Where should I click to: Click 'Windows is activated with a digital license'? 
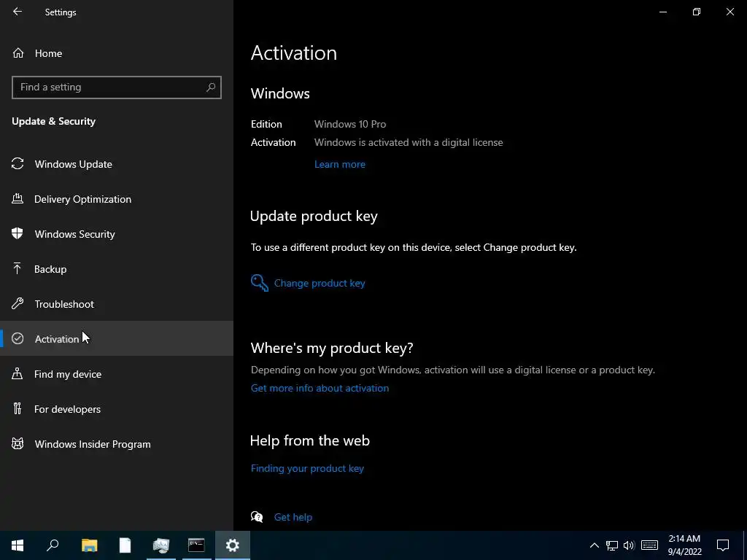(409, 142)
